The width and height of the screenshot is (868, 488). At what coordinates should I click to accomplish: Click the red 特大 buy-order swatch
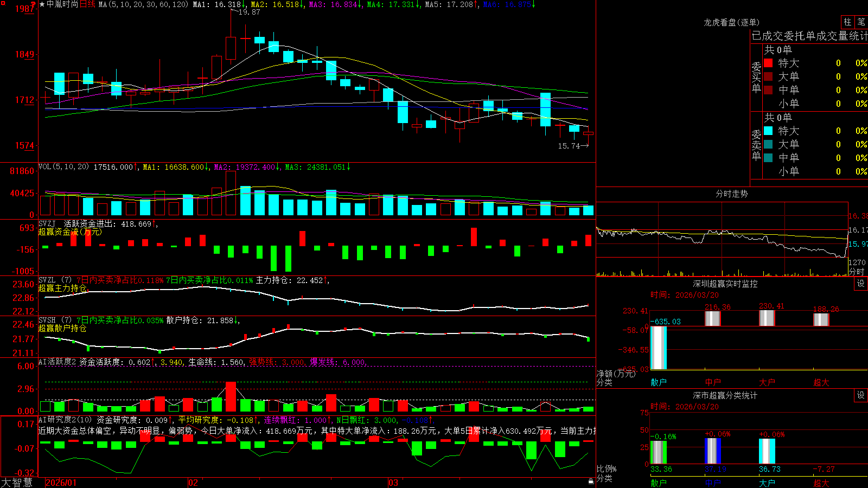pyautogui.click(x=768, y=63)
